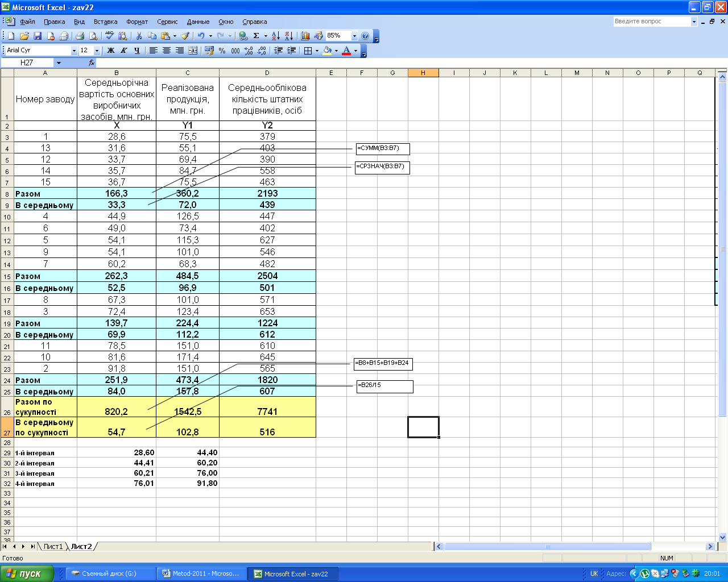The width and height of the screenshot is (728, 582).
Task: Toggle bold formatting (Ж)
Action: [x=111, y=51]
